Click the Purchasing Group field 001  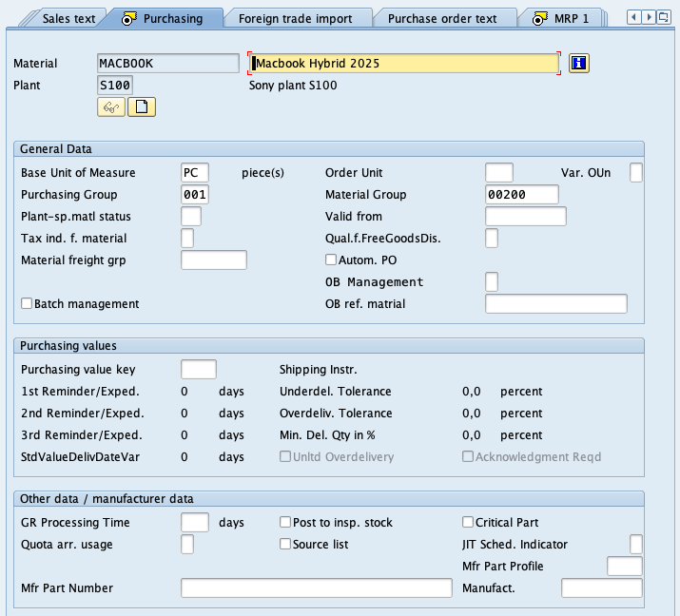195,194
